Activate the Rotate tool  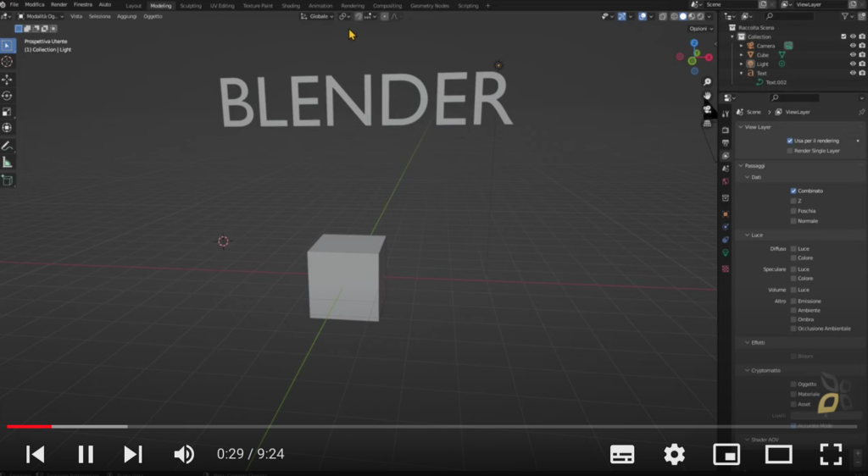[7, 96]
